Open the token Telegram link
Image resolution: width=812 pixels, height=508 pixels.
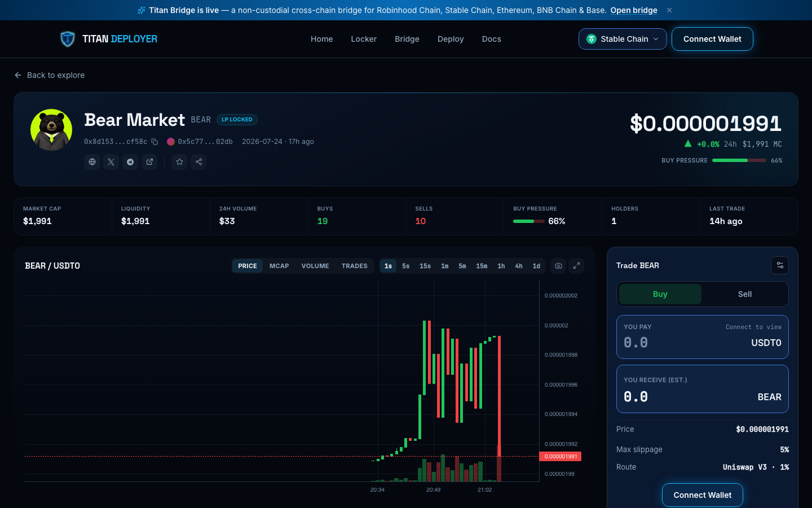130,162
